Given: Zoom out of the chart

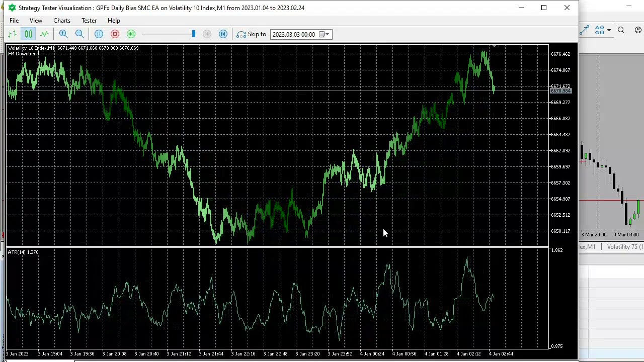Looking at the screenshot, I should (x=79, y=34).
